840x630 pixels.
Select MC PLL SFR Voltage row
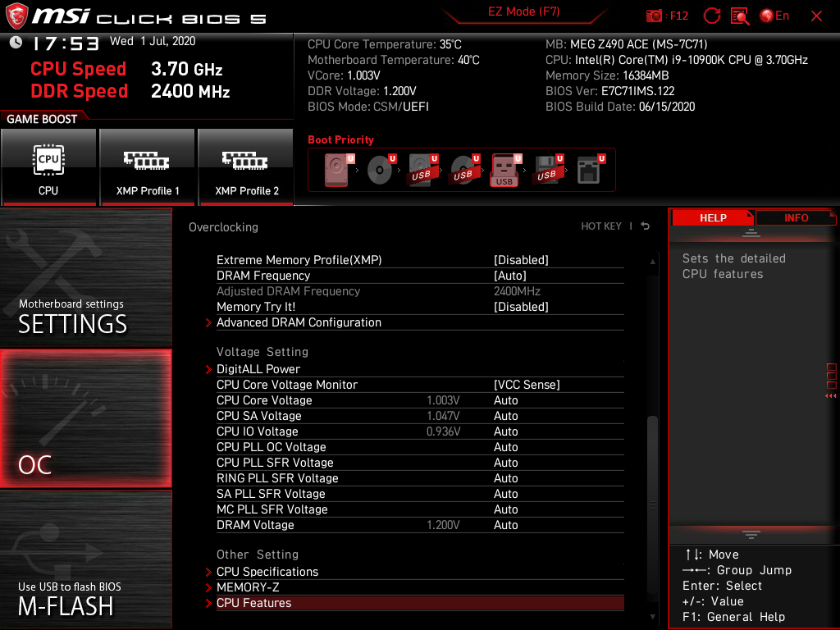coord(420,509)
